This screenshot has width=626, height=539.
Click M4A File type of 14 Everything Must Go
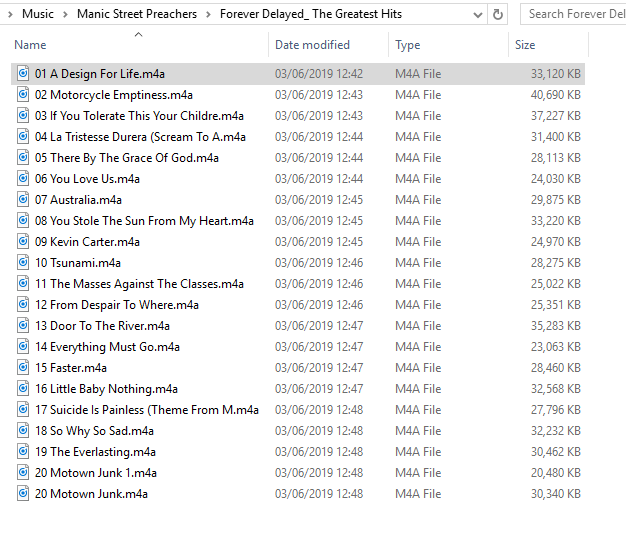point(418,347)
